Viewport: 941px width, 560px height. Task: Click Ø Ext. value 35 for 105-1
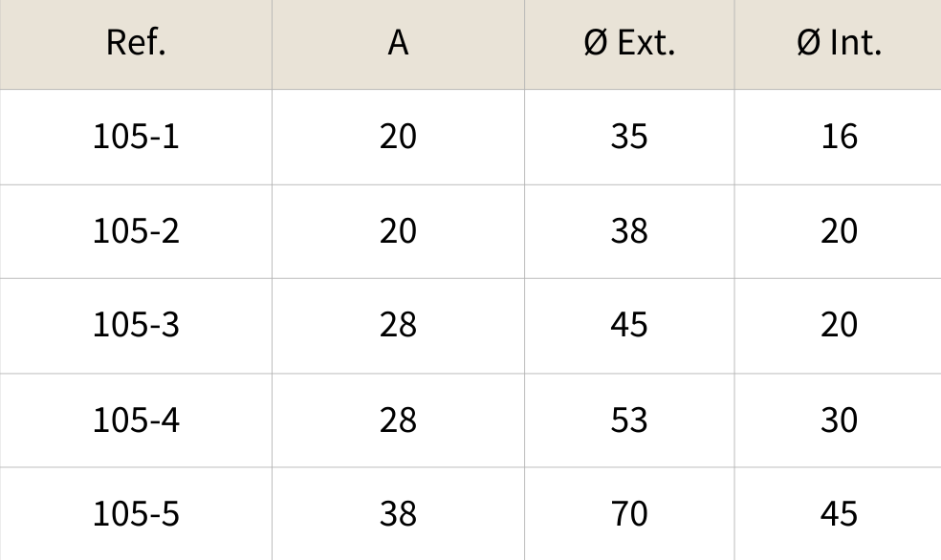tap(629, 137)
